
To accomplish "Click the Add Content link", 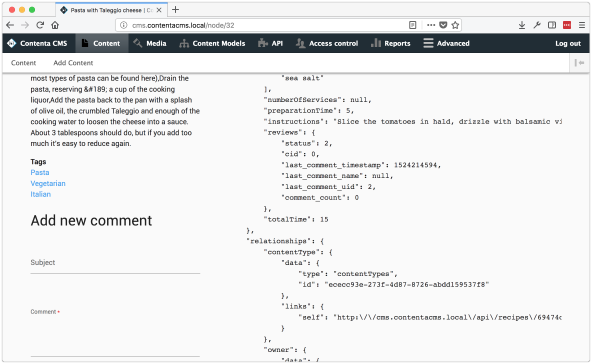I will (73, 63).
